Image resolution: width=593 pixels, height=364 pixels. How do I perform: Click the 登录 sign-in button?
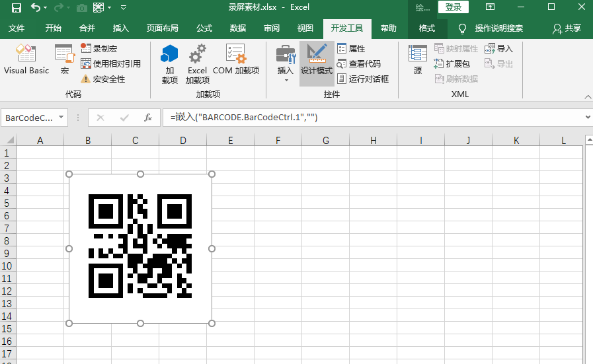click(453, 7)
